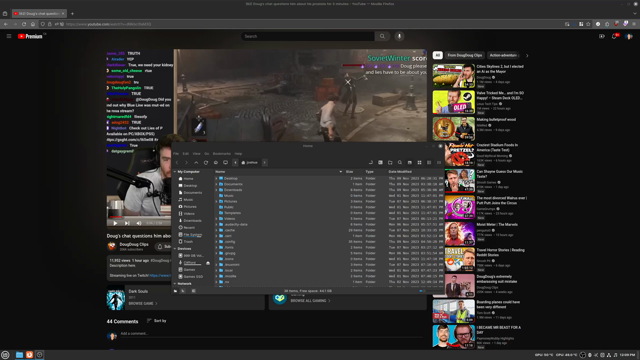Select the All filter chip
The height and width of the screenshot is (360, 640).
438,55
